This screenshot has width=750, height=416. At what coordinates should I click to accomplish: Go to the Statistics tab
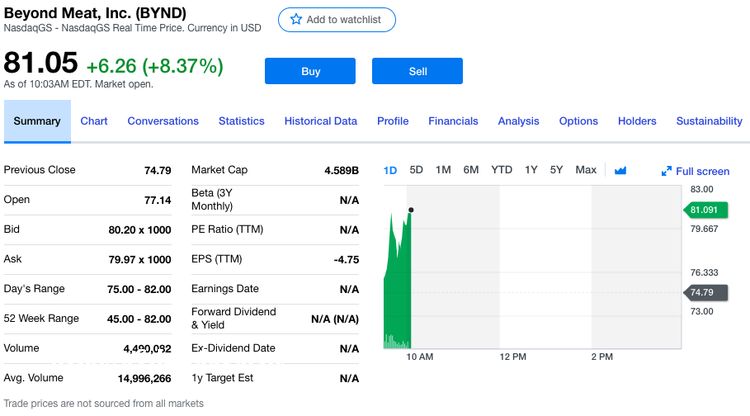[241, 121]
